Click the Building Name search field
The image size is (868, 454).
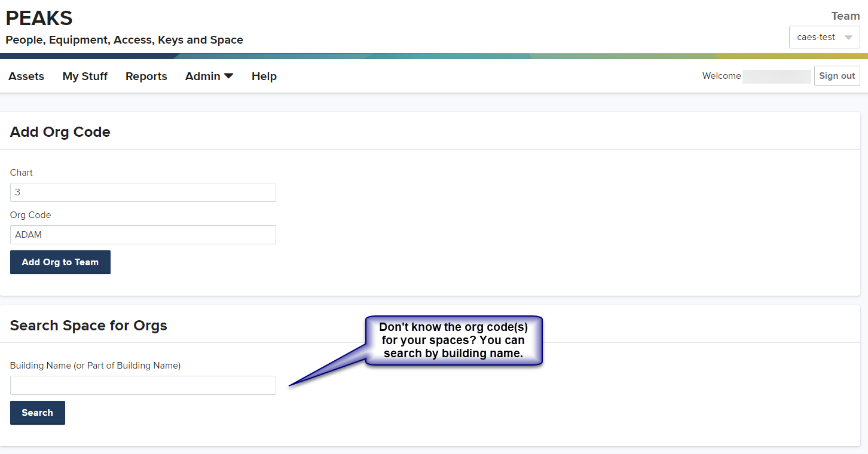[143, 385]
